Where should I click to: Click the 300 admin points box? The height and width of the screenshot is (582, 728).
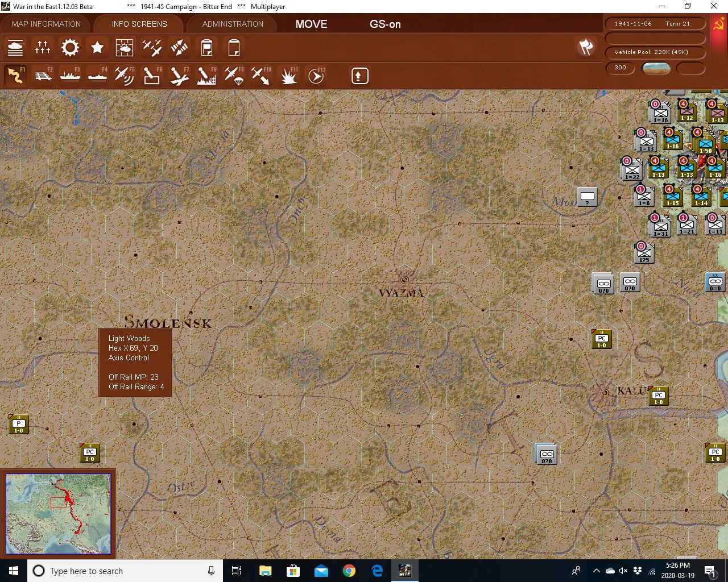[621, 68]
